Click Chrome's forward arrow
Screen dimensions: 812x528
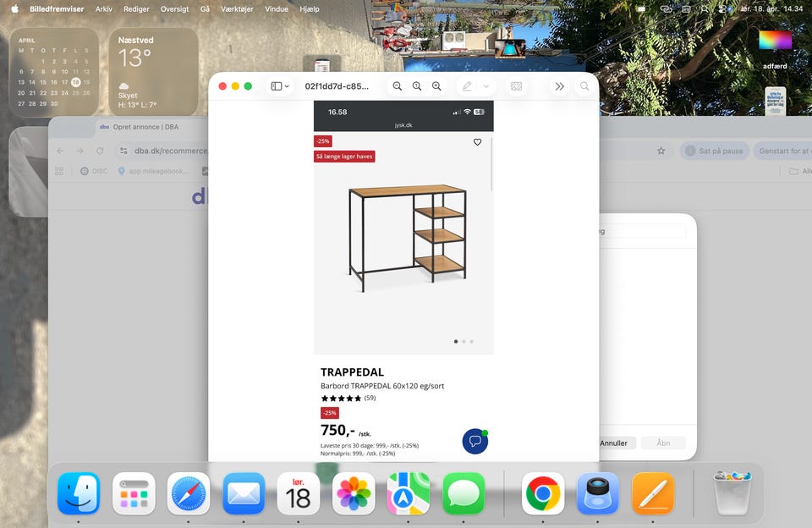pyautogui.click(x=80, y=151)
